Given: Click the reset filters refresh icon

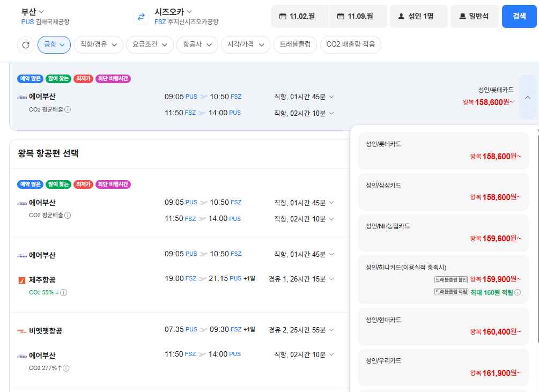Looking at the screenshot, I should (x=26, y=45).
